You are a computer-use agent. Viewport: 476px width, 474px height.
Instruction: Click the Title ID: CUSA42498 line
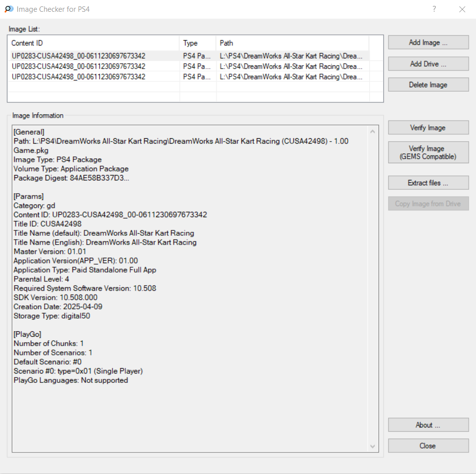coord(48,224)
